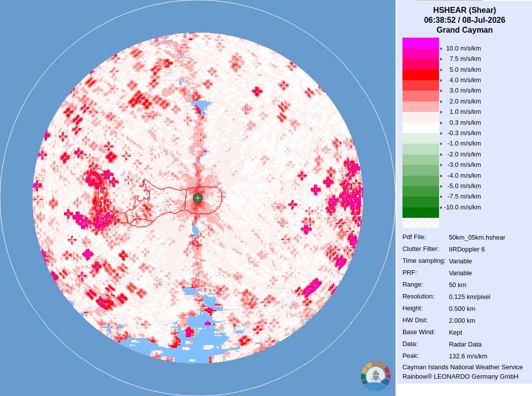Viewport: 532px width, 396px height.
Task: Click the -2.0 m/s/km light green swatch
Action: tap(420, 149)
